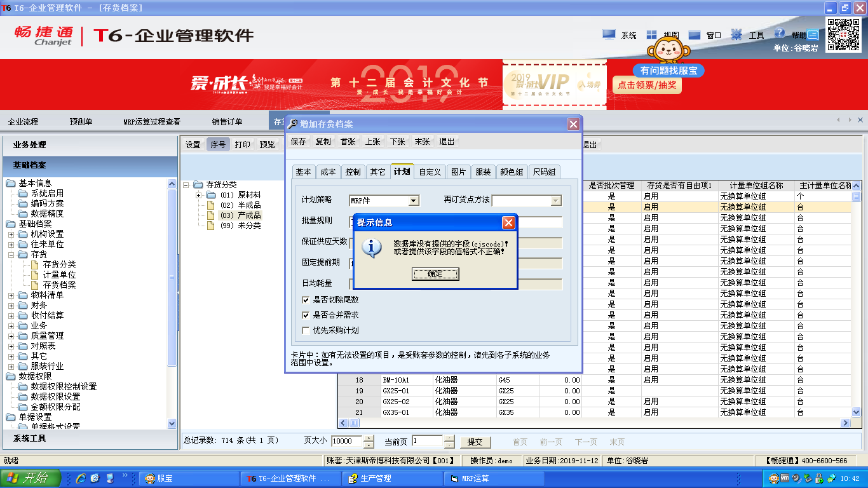
Task: Open the 服宝 taskbar item
Action: click(x=189, y=478)
